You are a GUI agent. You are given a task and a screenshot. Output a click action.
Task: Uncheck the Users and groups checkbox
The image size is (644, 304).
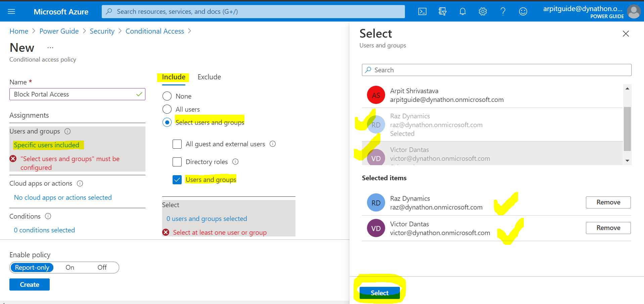tap(177, 180)
